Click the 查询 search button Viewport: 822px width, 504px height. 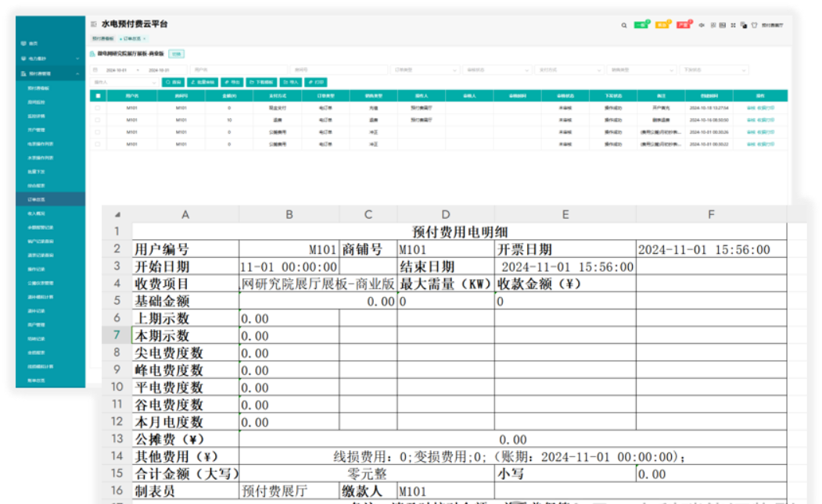pyautogui.click(x=174, y=81)
